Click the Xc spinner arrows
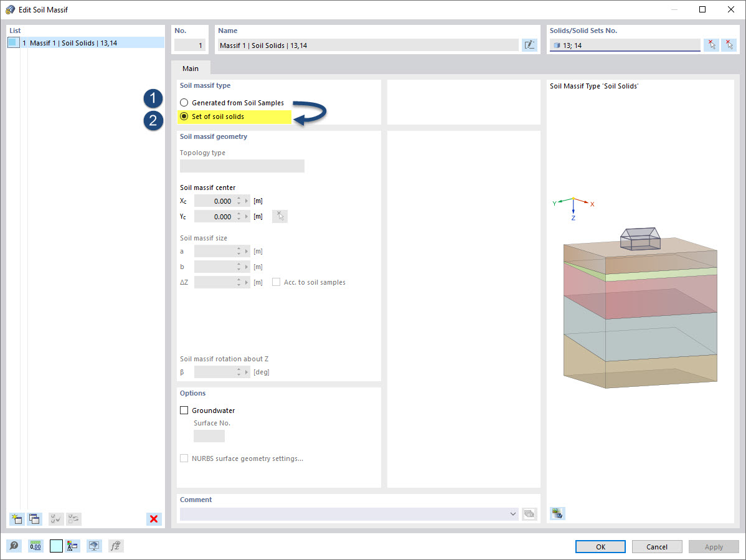746x560 pixels. (239, 201)
